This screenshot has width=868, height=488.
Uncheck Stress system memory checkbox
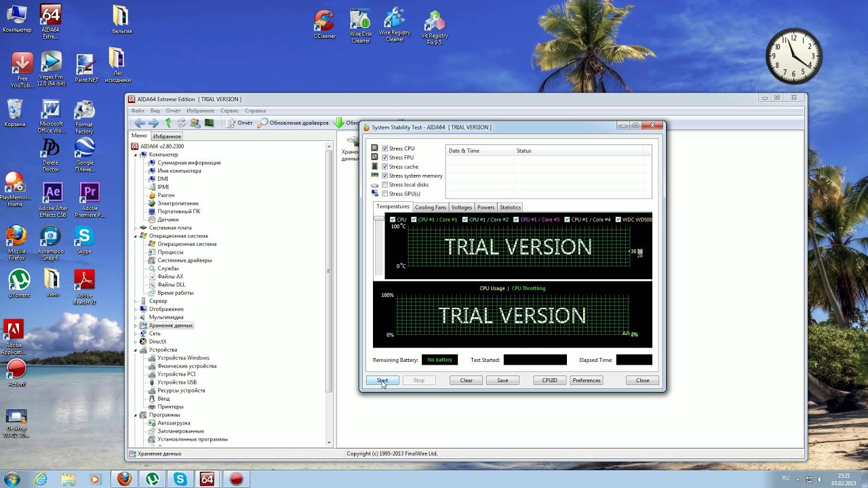385,176
